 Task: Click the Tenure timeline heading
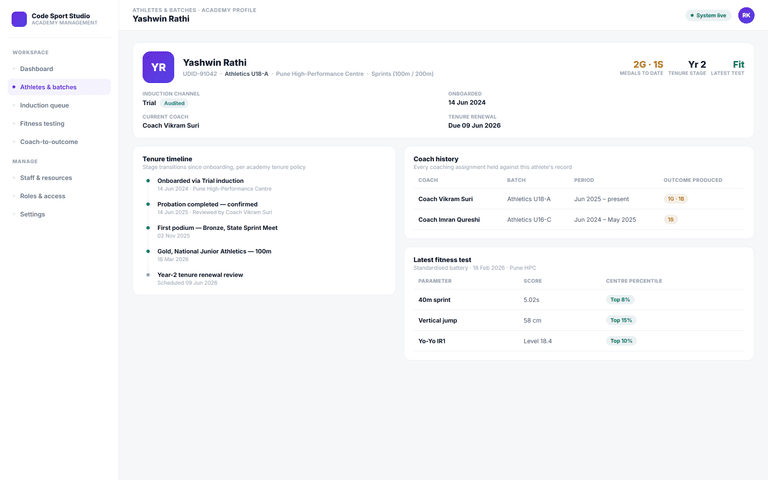(x=168, y=159)
